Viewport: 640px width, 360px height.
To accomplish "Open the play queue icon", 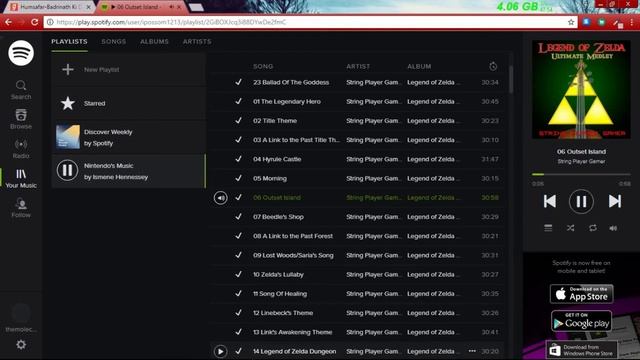I will tap(548, 228).
